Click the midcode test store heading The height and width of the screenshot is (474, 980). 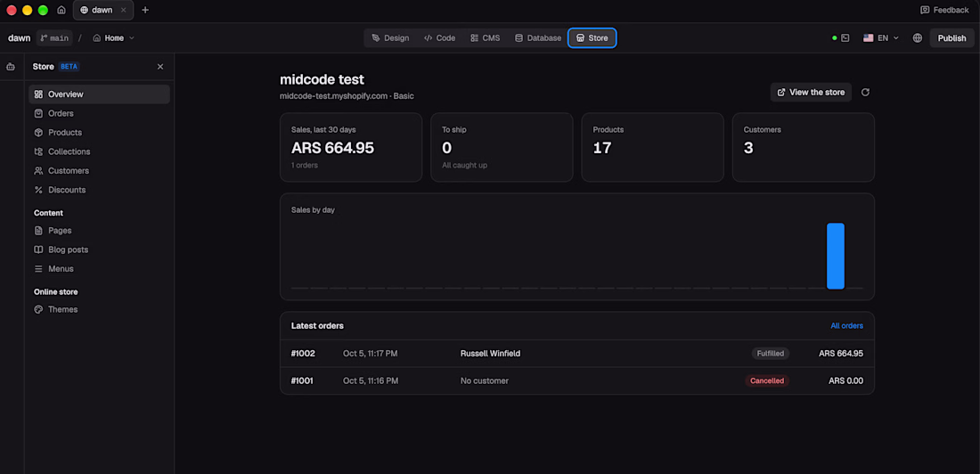(322, 79)
